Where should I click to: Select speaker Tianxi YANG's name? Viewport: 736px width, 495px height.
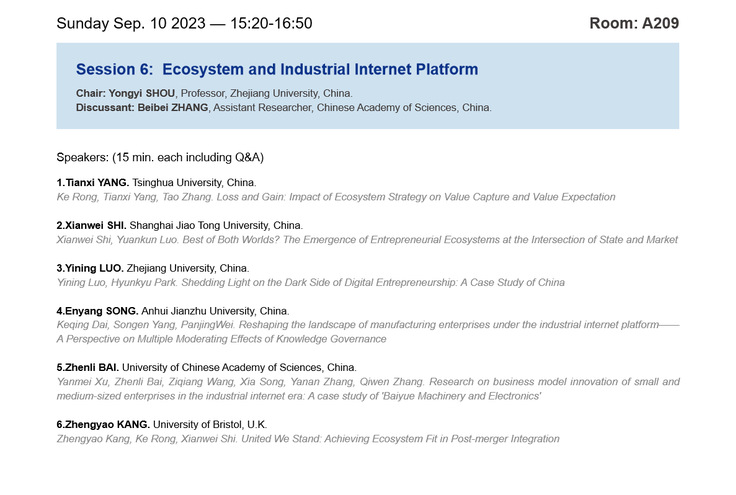96,183
